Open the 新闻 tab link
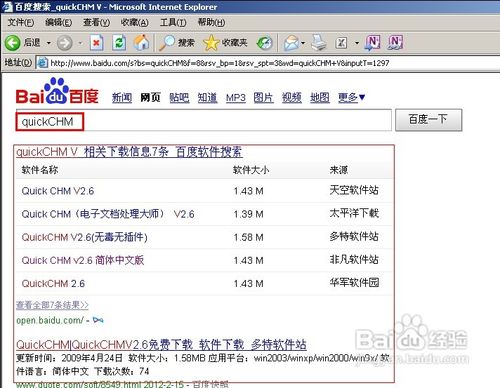This screenshot has width=500, height=388. (122, 98)
